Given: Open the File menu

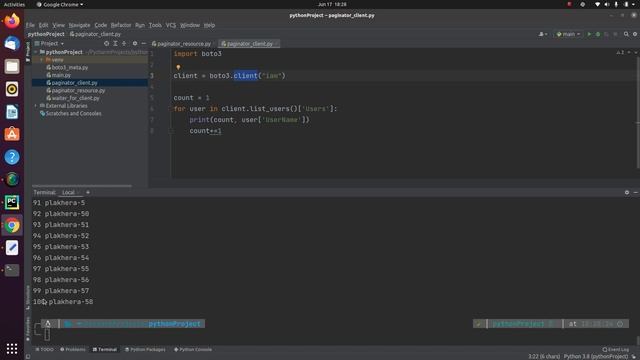Looking at the screenshot, I should click(x=30, y=25).
